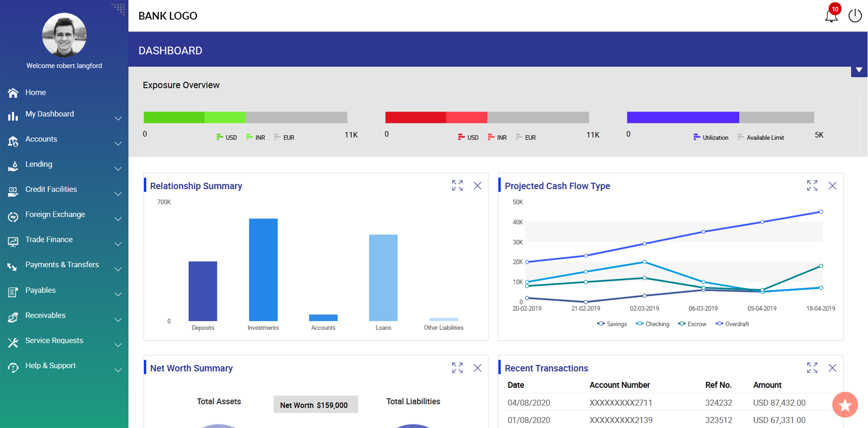Image resolution: width=868 pixels, height=428 pixels.
Task: Close the Net Worth Summary widget
Action: coord(477,368)
